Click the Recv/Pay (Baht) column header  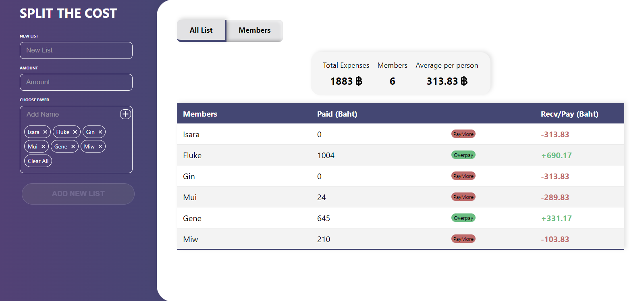[x=569, y=114]
